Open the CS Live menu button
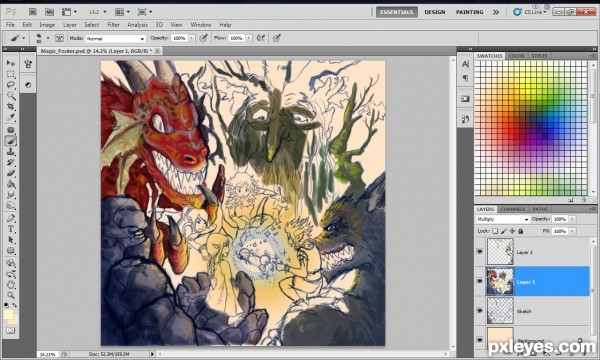 coord(530,12)
